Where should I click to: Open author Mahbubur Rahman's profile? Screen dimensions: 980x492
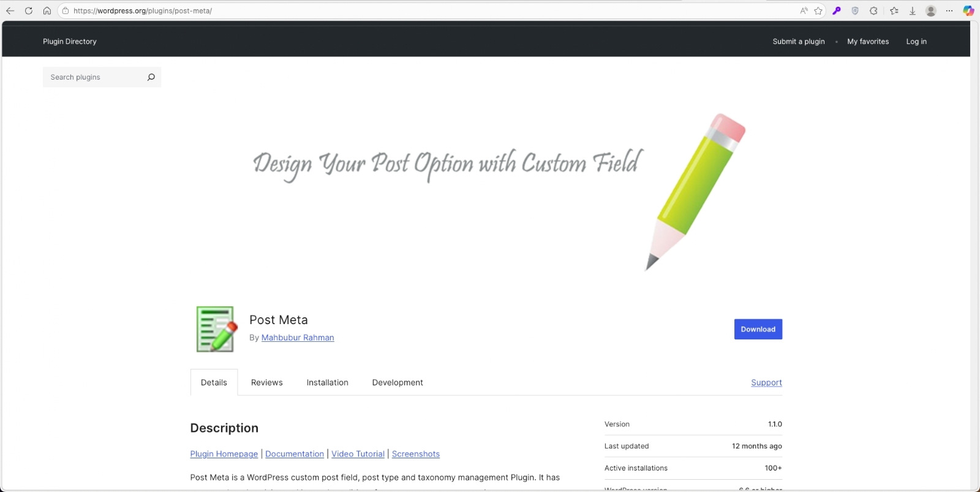[x=298, y=338]
